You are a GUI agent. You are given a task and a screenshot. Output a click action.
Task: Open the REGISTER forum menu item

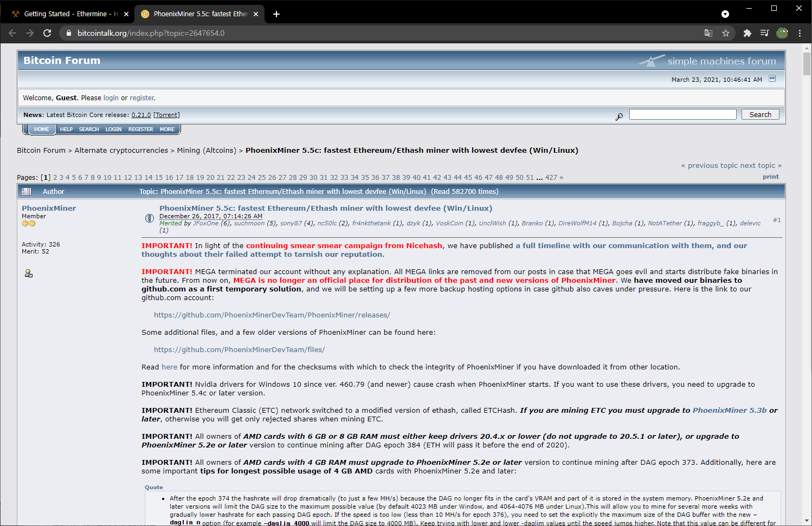coord(140,129)
